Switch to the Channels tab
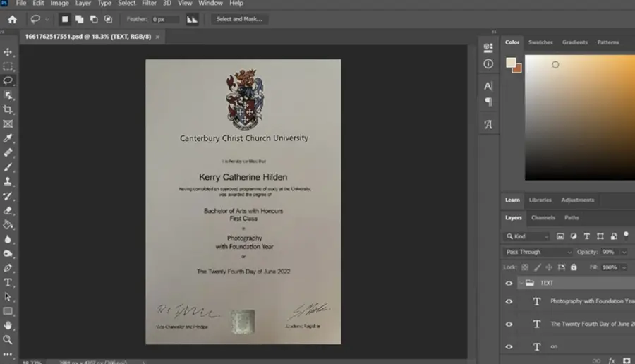Screen dimensions: 635x364 coord(543,217)
